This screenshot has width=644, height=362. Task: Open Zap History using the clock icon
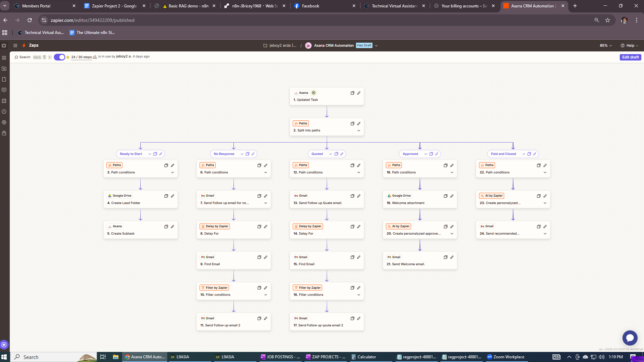coord(4,112)
